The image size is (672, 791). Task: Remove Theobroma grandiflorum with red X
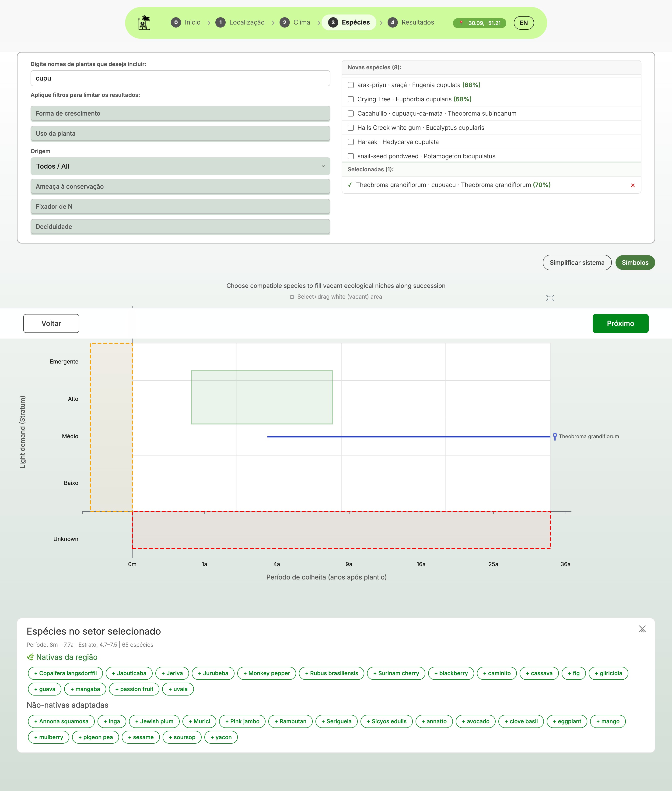[632, 185]
